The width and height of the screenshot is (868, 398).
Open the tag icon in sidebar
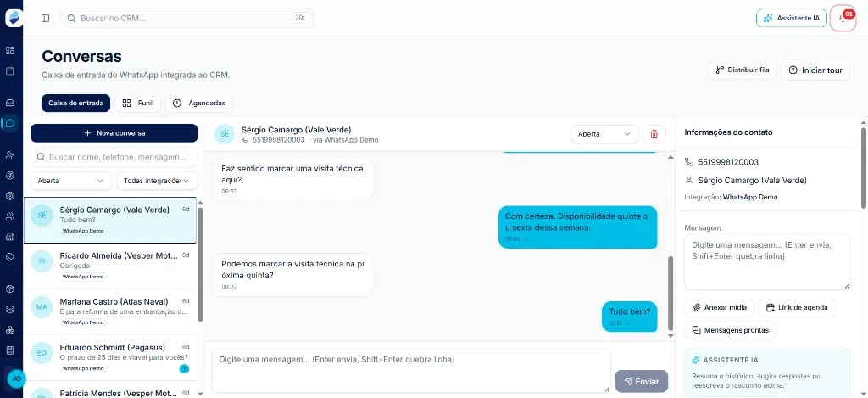pos(9,256)
